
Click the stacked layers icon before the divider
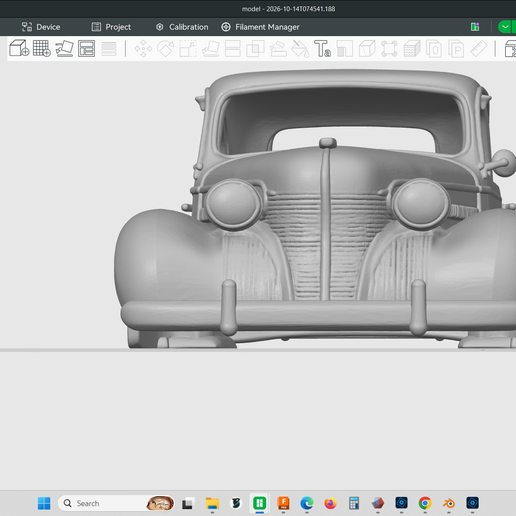109,49
